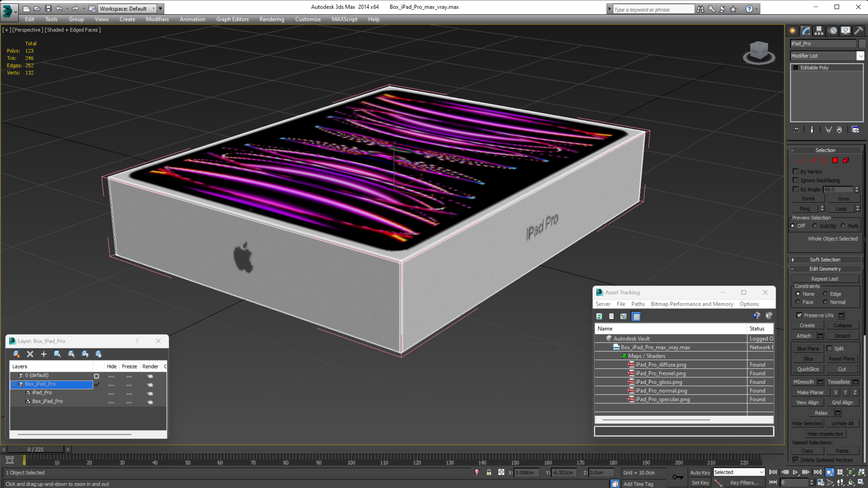868x488 pixels.
Task: Click the Asset Tracking horizontal scrollbar
Action: 656,420
